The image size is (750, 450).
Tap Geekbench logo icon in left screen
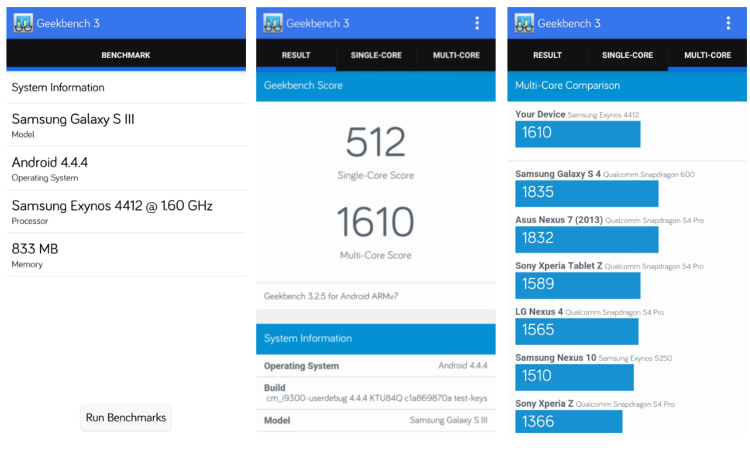click(22, 23)
